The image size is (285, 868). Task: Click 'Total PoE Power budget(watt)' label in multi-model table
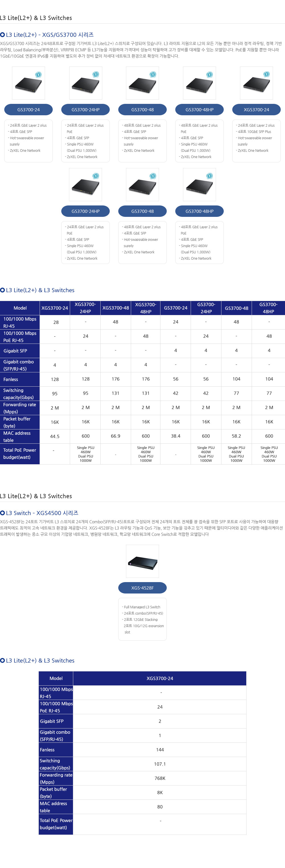[20, 453]
